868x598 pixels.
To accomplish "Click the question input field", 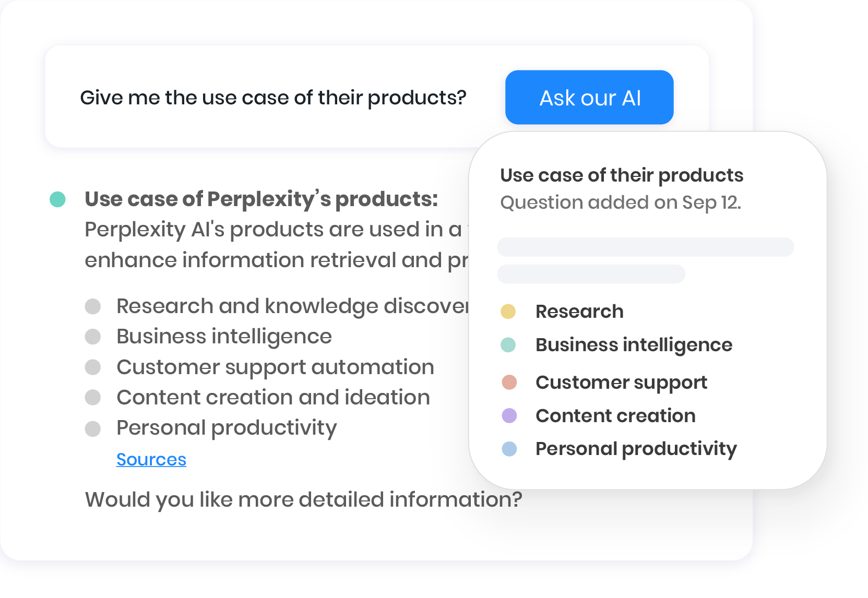I will point(272,98).
